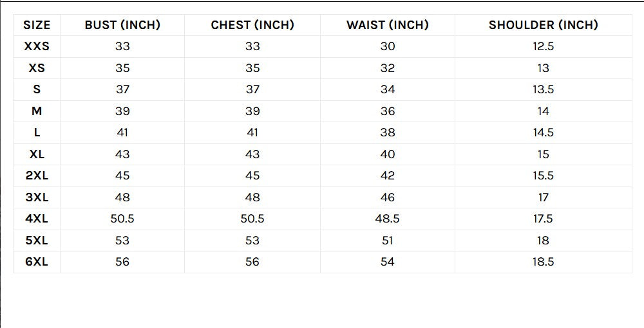Click the CHEST (INCH) column header

click(x=252, y=25)
